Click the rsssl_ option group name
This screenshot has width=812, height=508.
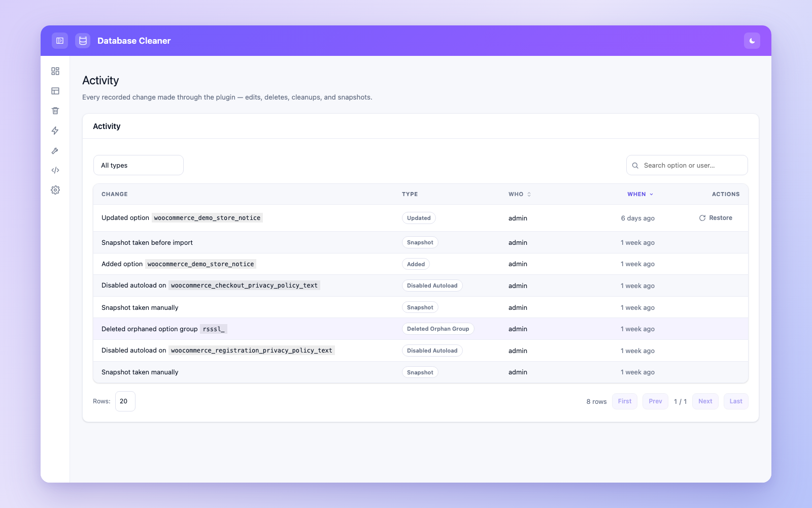[x=214, y=329]
